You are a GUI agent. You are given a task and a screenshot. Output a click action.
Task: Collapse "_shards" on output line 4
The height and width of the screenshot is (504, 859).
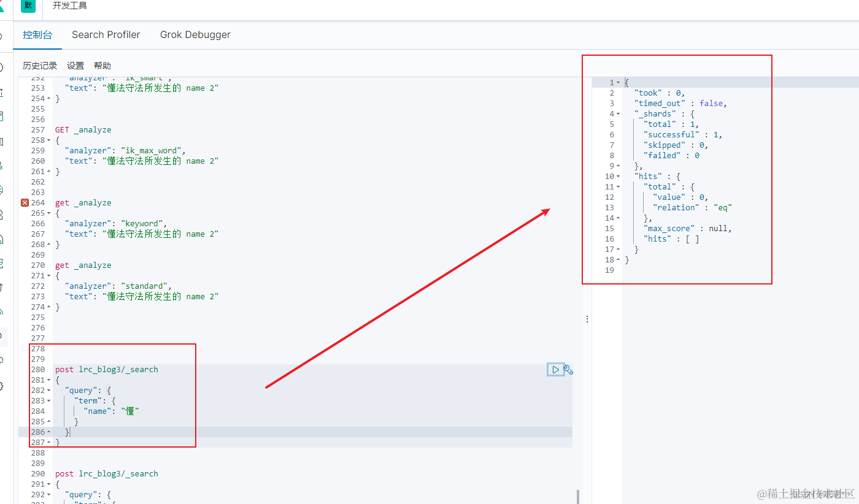click(618, 114)
